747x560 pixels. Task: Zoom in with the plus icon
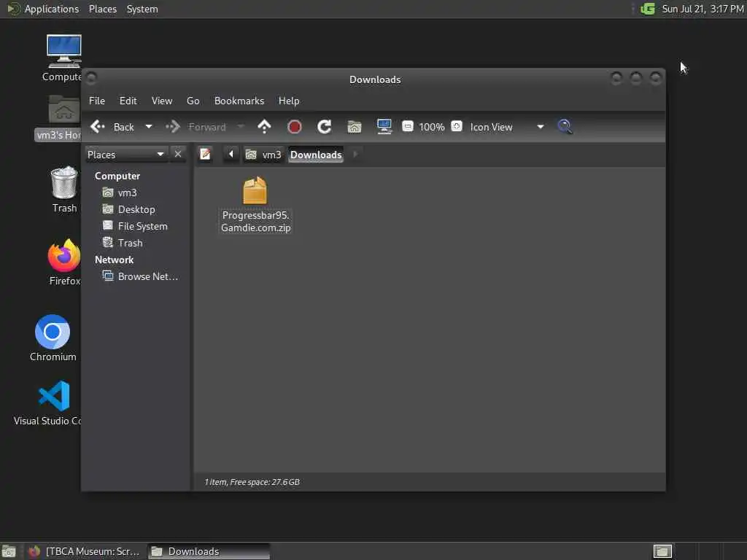[x=457, y=126]
